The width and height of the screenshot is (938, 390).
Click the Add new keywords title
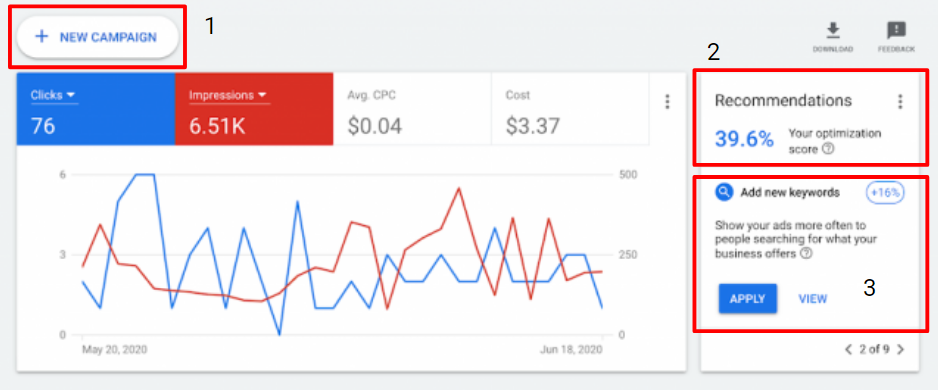pos(790,193)
